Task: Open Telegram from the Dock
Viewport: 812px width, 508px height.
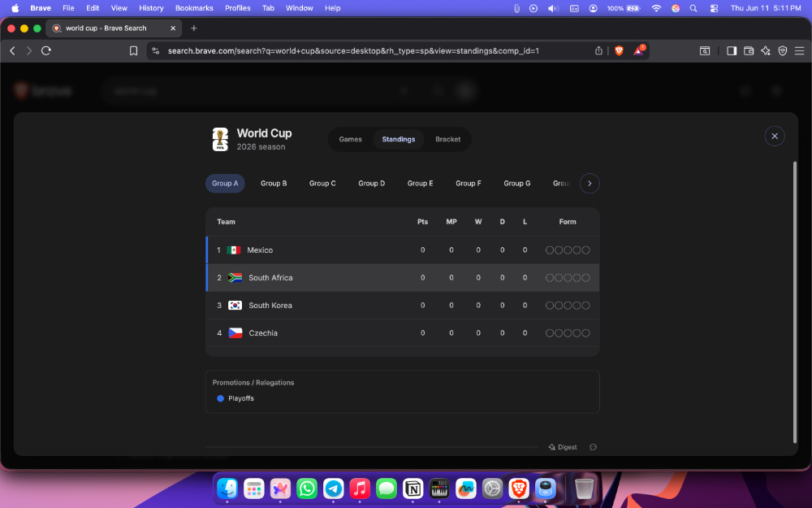Action: tap(334, 488)
